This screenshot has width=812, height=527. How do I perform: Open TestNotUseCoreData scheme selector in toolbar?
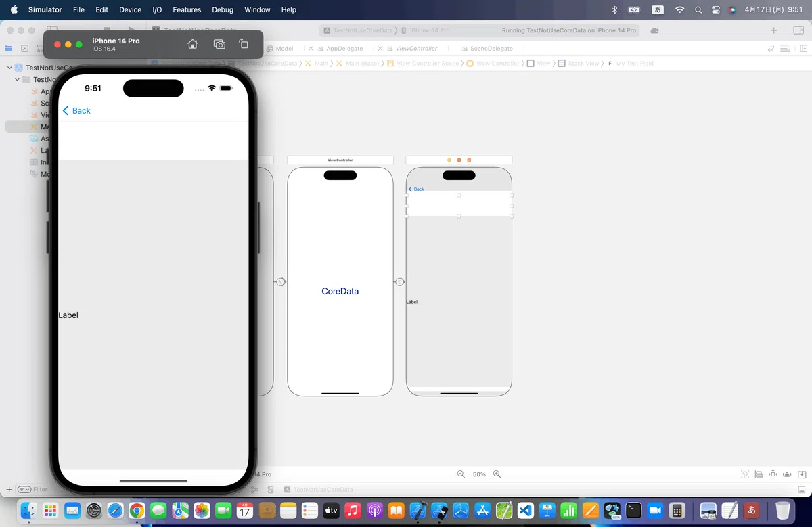pyautogui.click(x=358, y=30)
